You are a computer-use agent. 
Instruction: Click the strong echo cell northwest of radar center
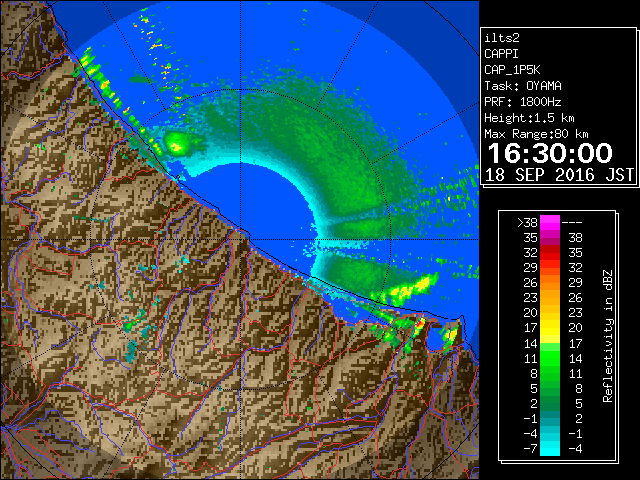coord(177,143)
